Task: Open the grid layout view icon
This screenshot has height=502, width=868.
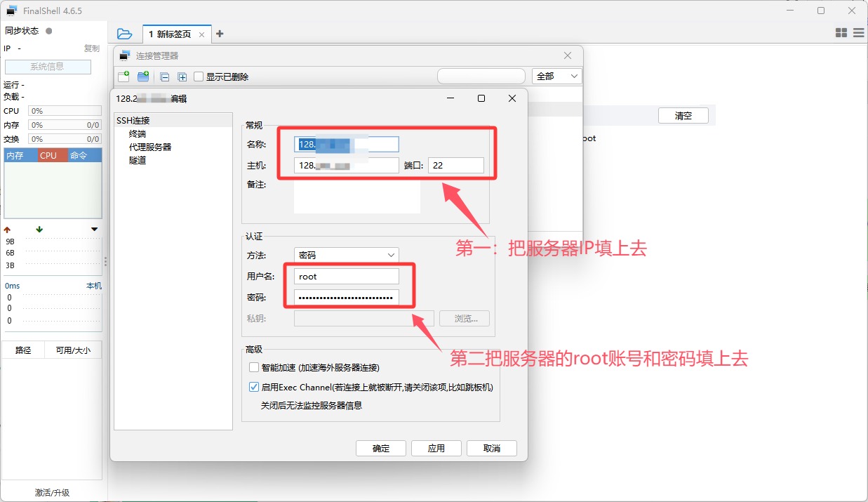Action: [841, 33]
